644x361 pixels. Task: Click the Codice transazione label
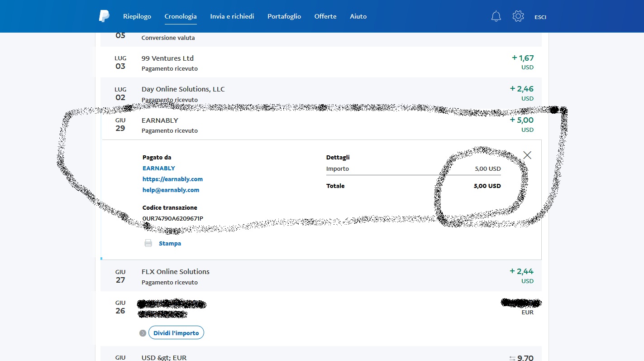tap(170, 207)
